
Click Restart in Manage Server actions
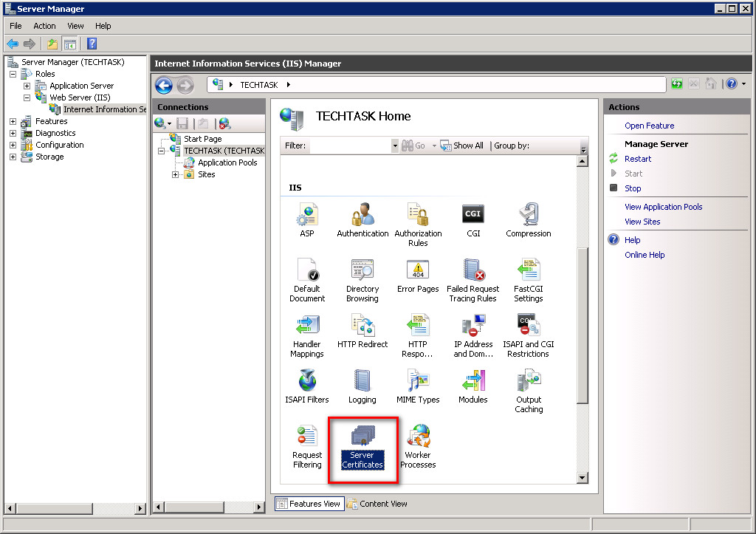click(638, 159)
